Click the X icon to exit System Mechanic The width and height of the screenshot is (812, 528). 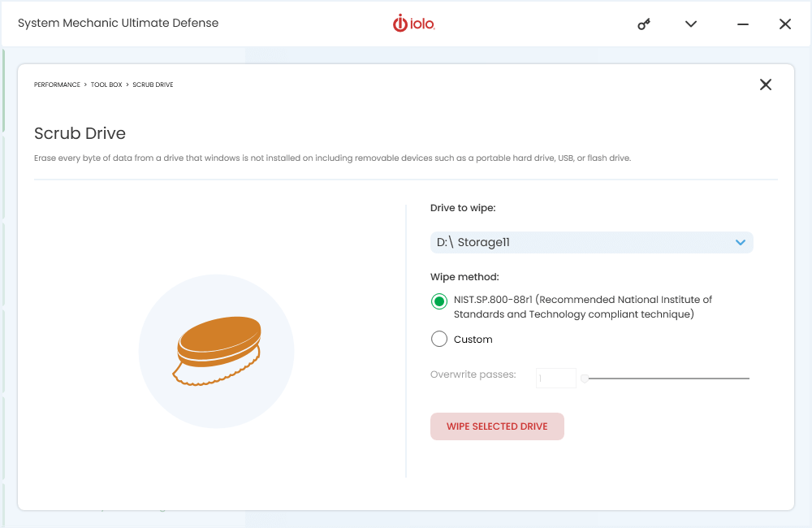click(x=784, y=24)
